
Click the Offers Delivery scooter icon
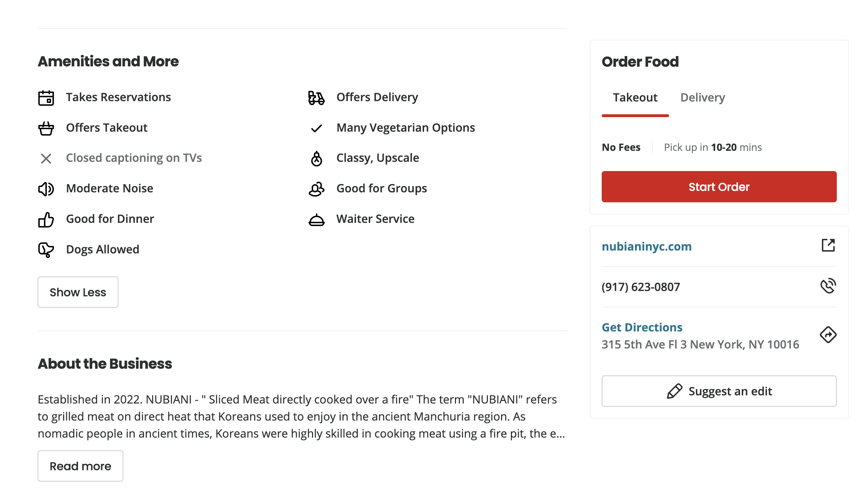coord(316,98)
